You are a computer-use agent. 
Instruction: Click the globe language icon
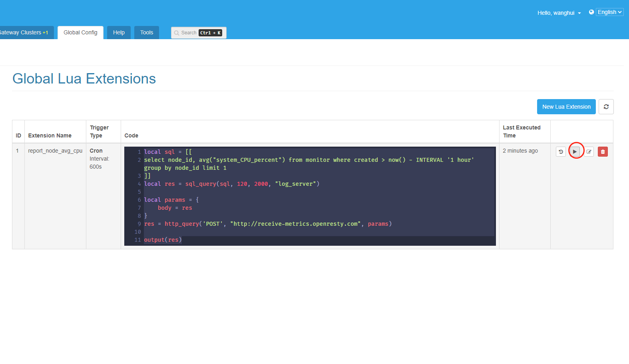(x=591, y=12)
